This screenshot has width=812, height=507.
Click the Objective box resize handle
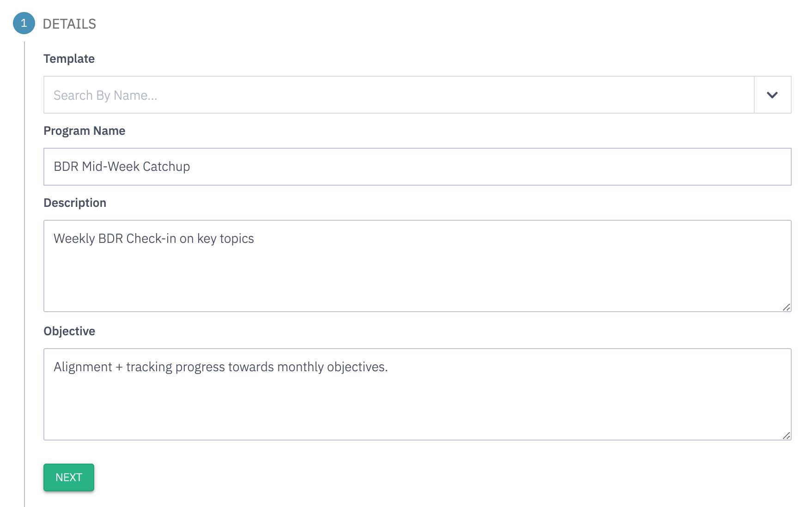coord(787,435)
